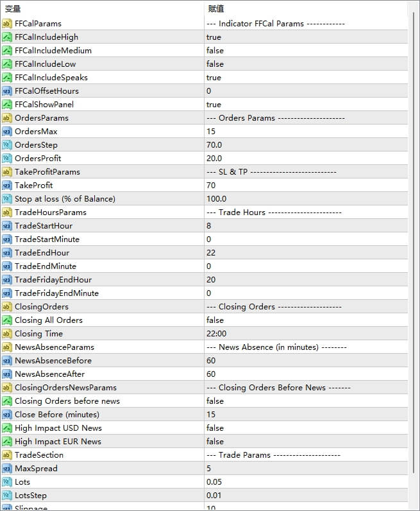Viewport: 420px width, 511px height.
Task: Select the TradeEndHour value 22
Action: [x=211, y=253]
